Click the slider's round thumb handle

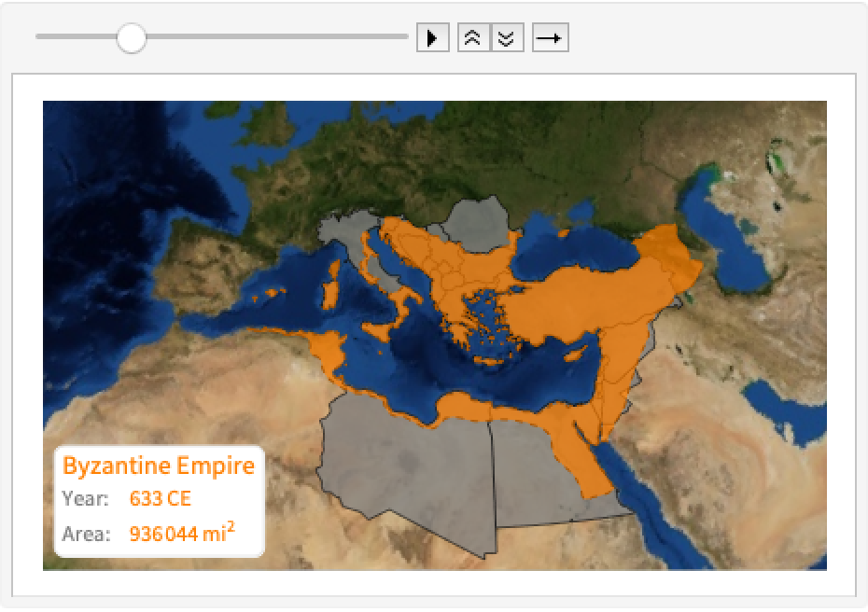pyautogui.click(x=132, y=38)
